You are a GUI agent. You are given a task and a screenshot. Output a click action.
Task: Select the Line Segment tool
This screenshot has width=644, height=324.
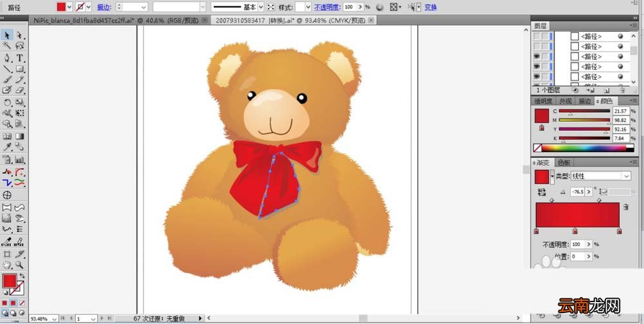click(x=7, y=68)
